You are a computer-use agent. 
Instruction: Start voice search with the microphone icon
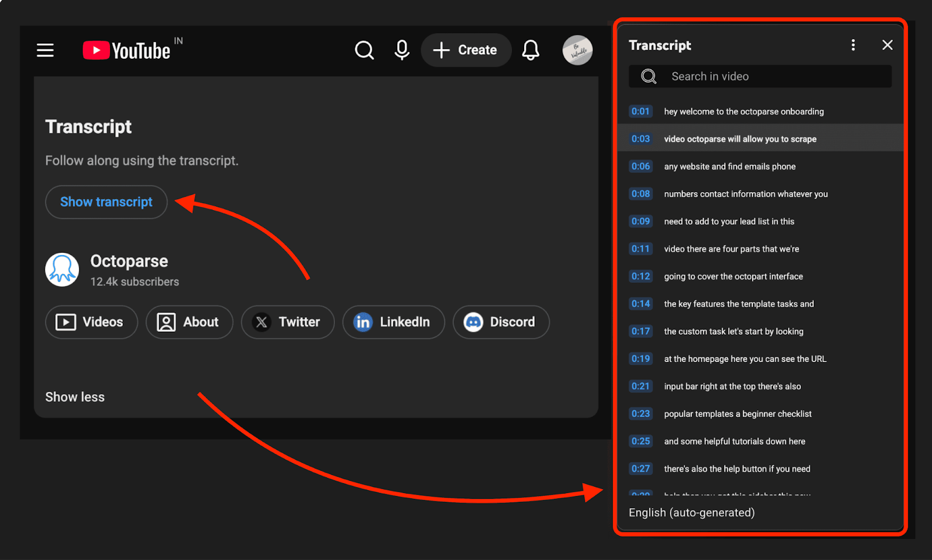pyautogui.click(x=401, y=50)
